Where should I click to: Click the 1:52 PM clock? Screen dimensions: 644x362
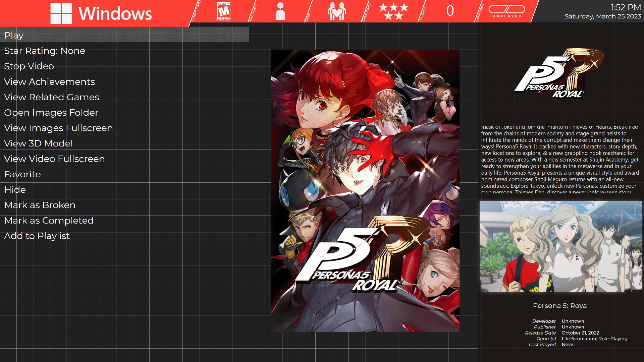[626, 7]
